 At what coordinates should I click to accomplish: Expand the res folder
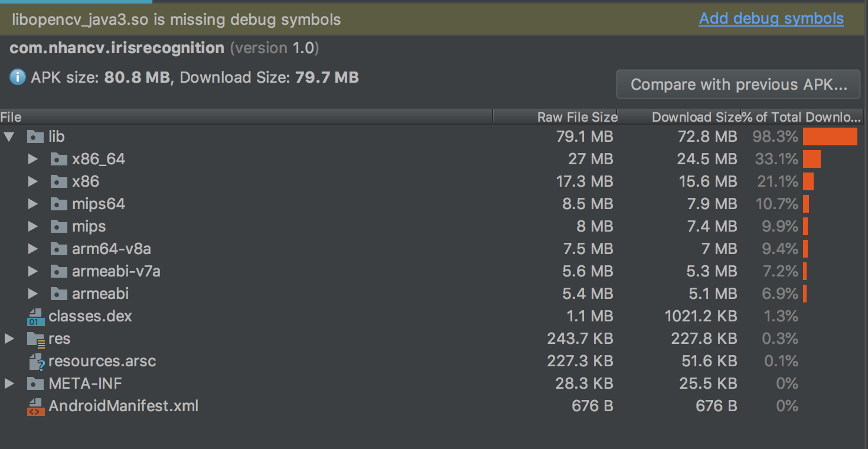(x=9, y=339)
